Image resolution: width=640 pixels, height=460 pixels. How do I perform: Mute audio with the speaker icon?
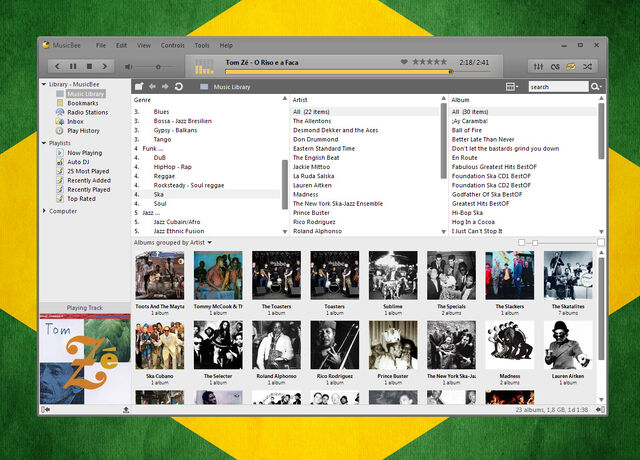(x=129, y=67)
